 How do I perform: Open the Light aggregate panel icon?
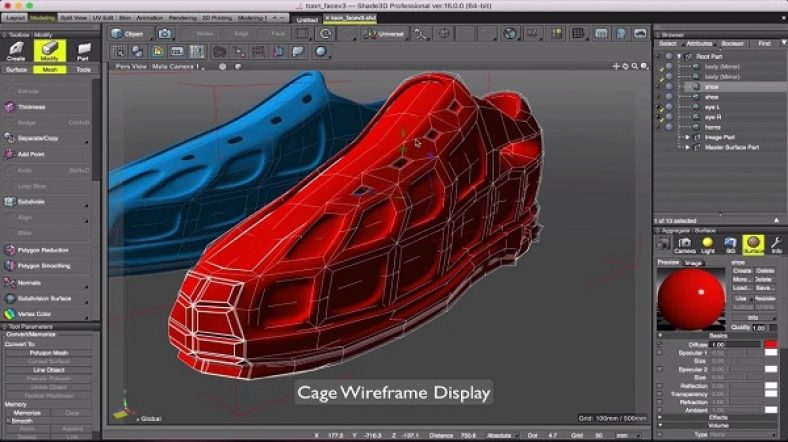pyautogui.click(x=708, y=245)
